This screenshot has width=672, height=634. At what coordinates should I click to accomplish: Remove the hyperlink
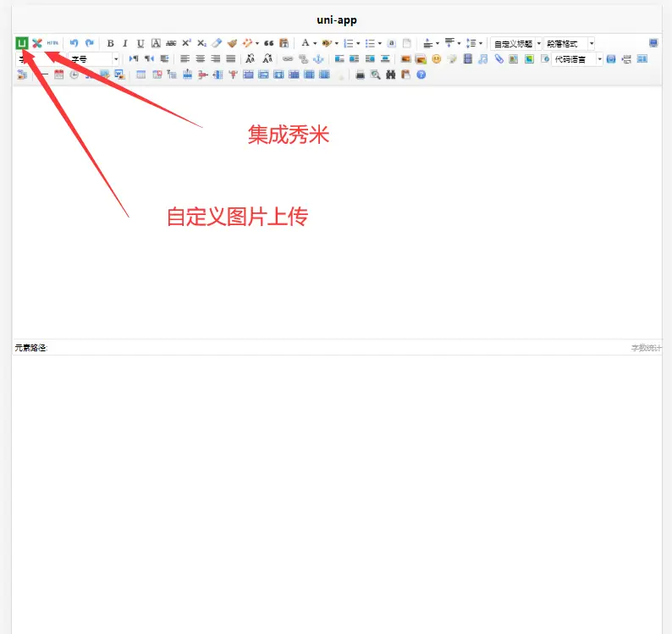(x=303, y=58)
